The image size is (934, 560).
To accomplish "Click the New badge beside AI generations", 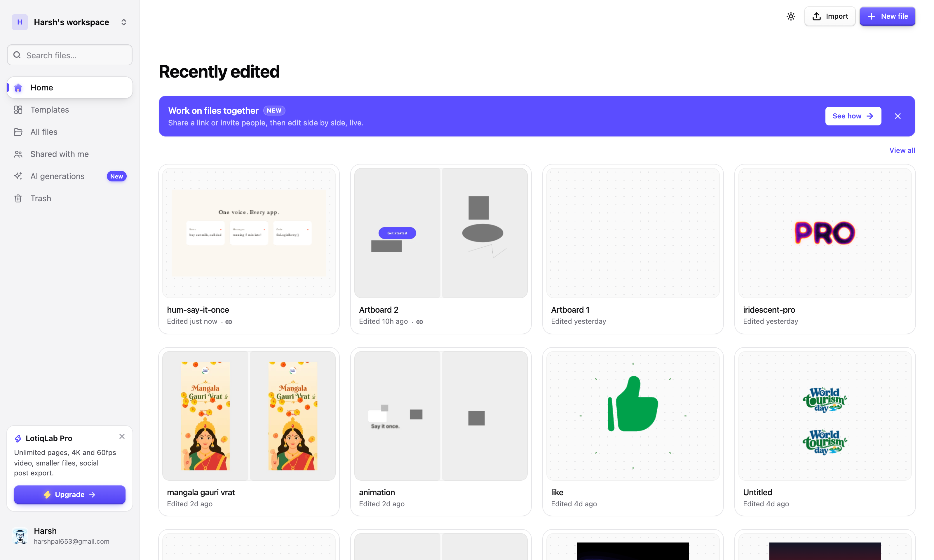I will point(116,176).
